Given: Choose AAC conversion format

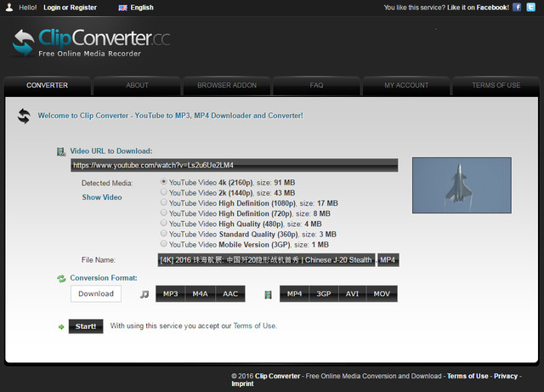Looking at the screenshot, I should 230,293.
